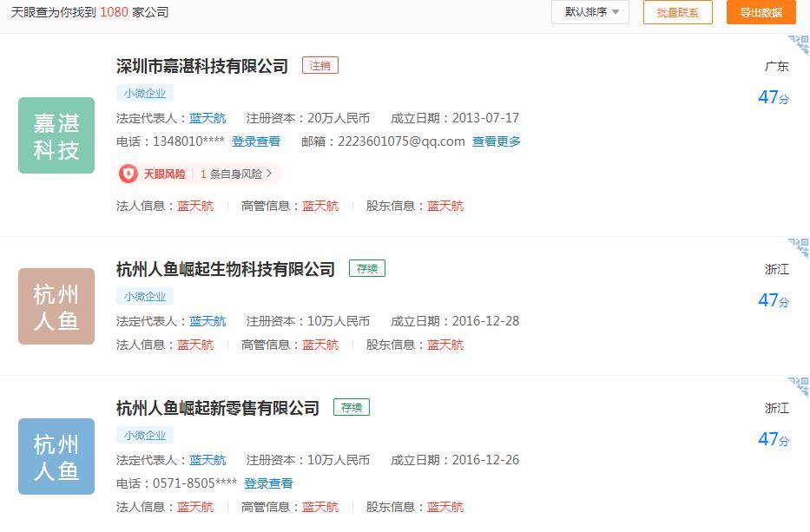Image resolution: width=810 pixels, height=532 pixels.
Task: Click 法人信息 蓝天航 on 嘉湛科技 card
Action: coord(195,206)
